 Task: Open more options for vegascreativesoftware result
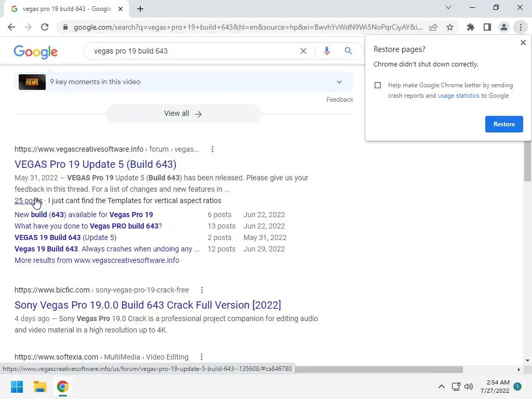(x=212, y=149)
